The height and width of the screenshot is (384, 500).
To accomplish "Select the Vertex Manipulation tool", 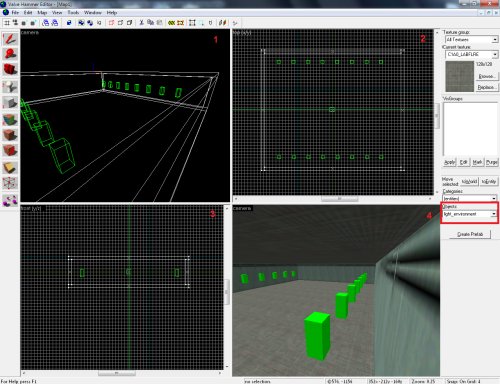I will [10, 200].
